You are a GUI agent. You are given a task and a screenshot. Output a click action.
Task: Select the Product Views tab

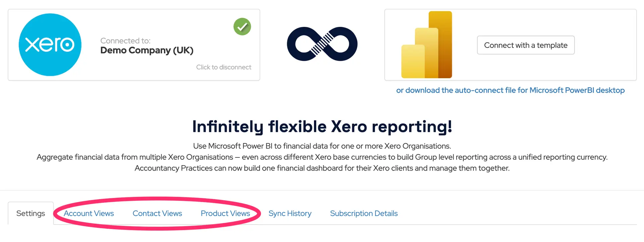point(225,213)
